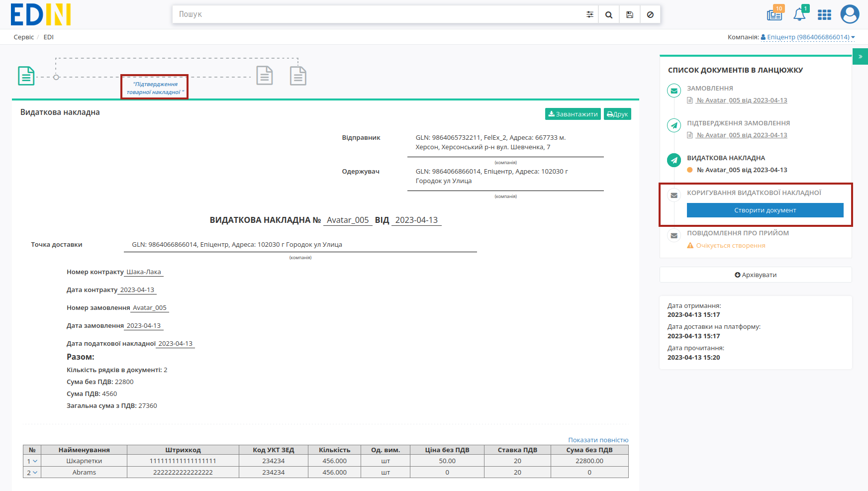Open order link Avatar_005 under Замовлення

(x=742, y=100)
